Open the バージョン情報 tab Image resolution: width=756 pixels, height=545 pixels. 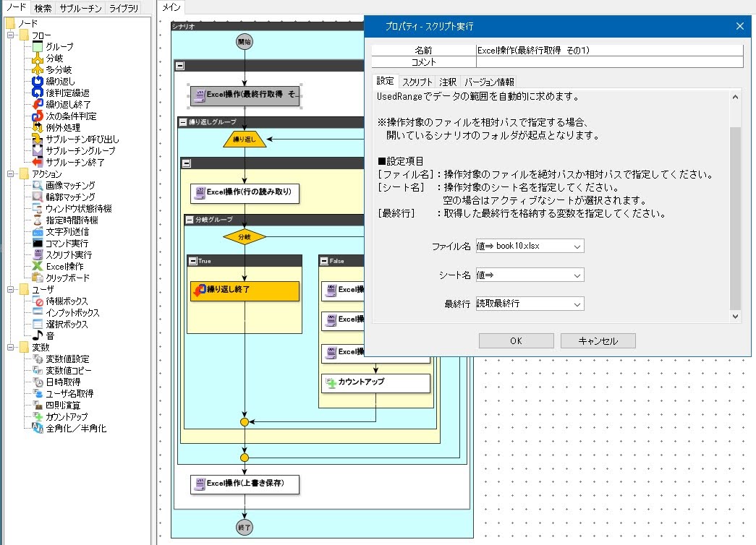[x=489, y=82]
